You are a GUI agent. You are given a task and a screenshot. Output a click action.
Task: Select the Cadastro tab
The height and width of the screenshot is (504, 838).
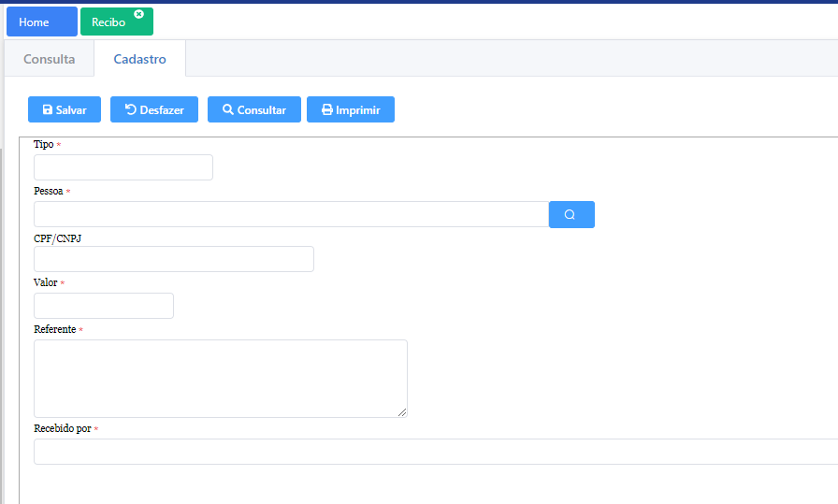[139, 59]
